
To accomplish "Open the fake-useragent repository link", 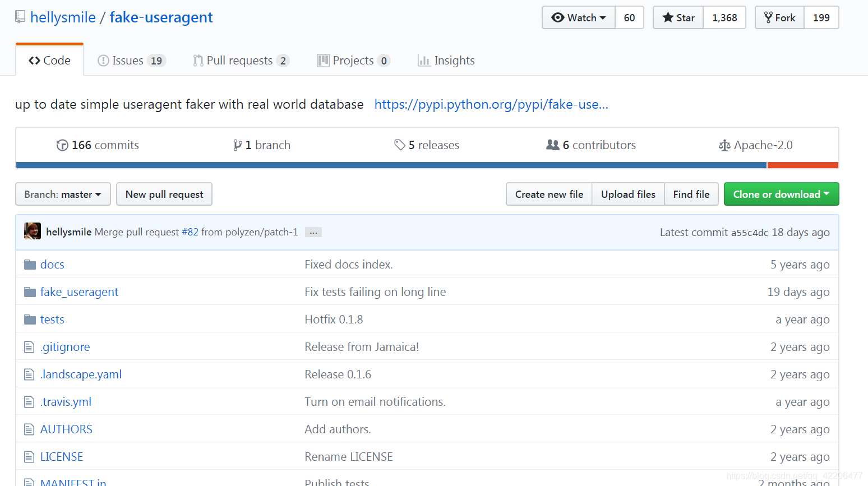I will (161, 17).
